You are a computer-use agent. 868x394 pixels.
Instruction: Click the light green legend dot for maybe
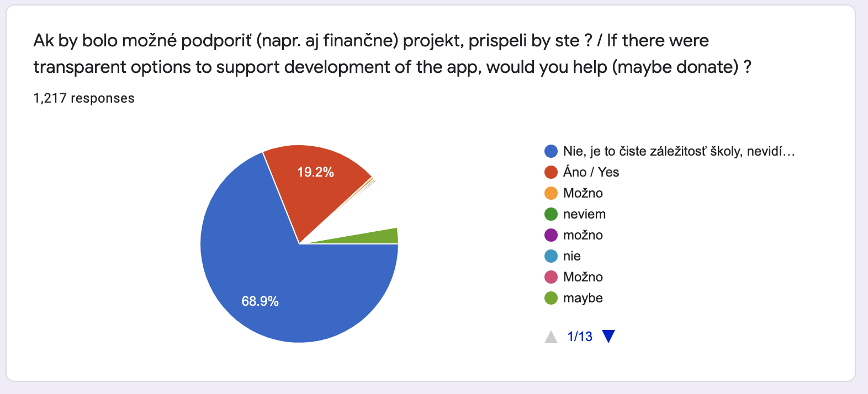click(x=551, y=298)
